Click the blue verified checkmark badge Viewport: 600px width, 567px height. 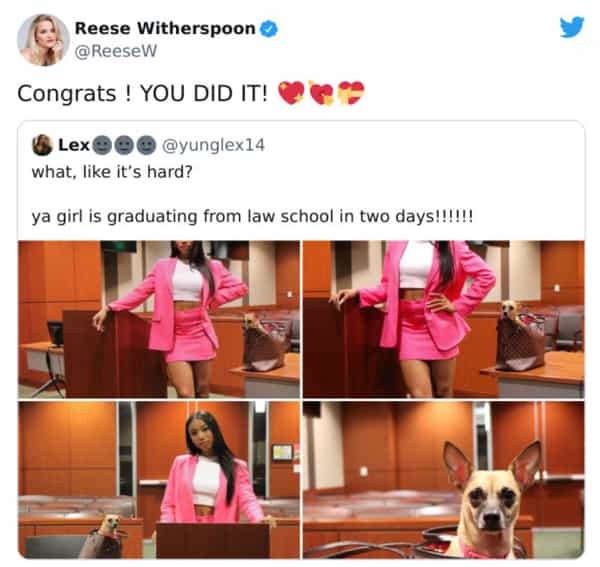(x=269, y=29)
